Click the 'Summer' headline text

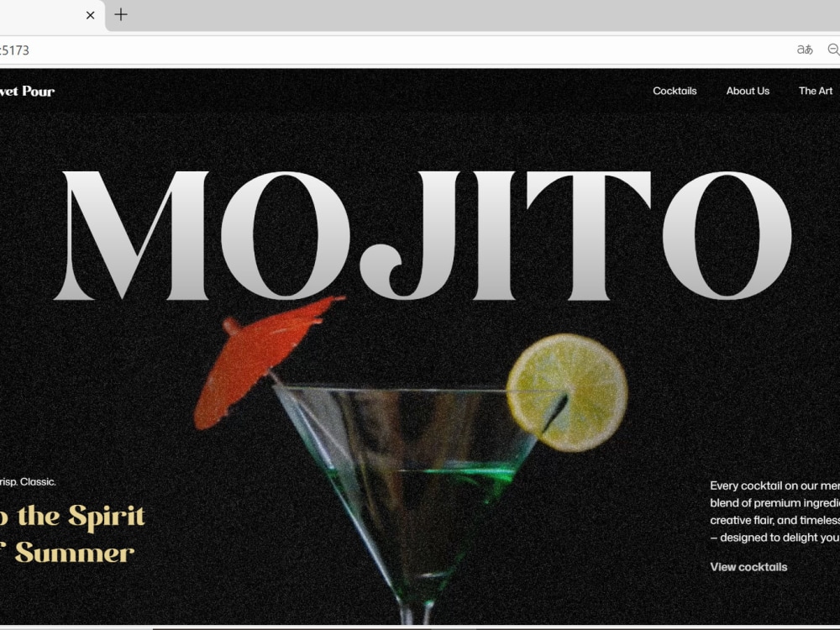pyautogui.click(x=74, y=553)
